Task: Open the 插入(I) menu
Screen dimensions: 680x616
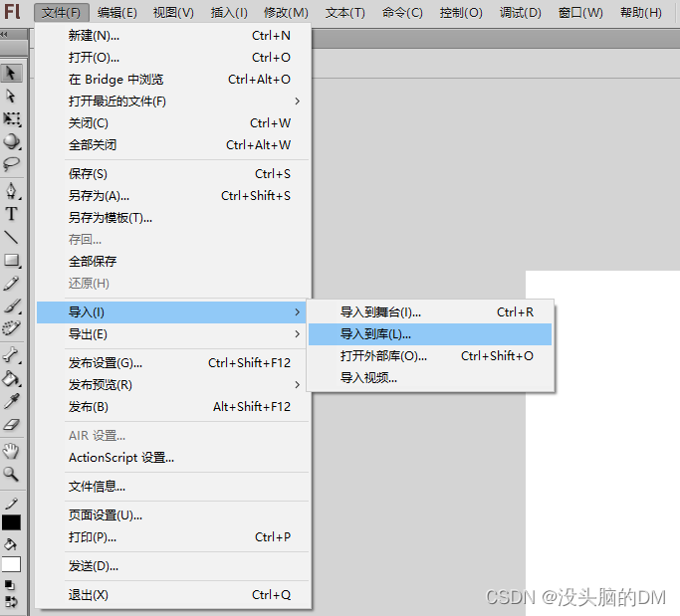Action: 229,13
